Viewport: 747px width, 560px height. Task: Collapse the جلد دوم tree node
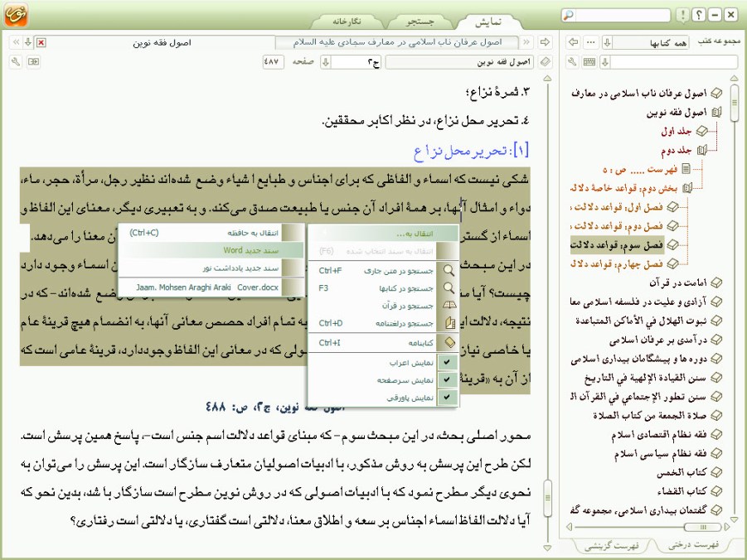point(701,151)
